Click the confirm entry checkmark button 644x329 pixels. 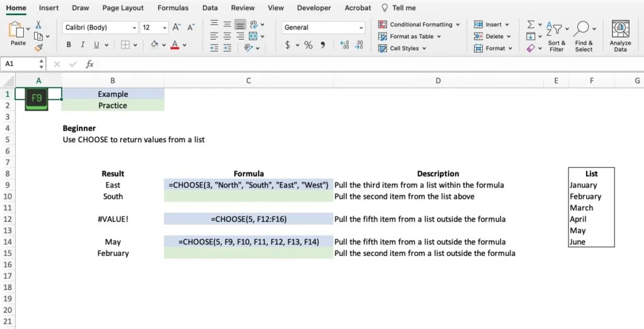pyautogui.click(x=73, y=64)
